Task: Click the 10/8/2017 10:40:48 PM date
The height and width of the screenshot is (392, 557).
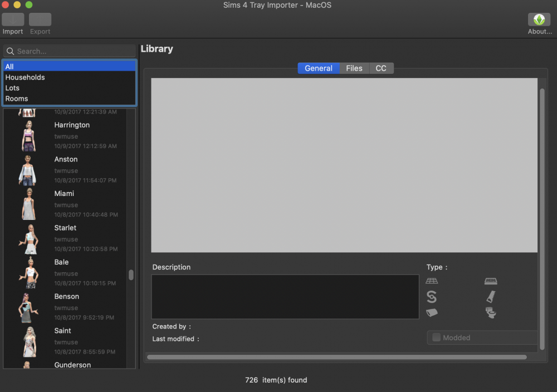Action: 86,214
